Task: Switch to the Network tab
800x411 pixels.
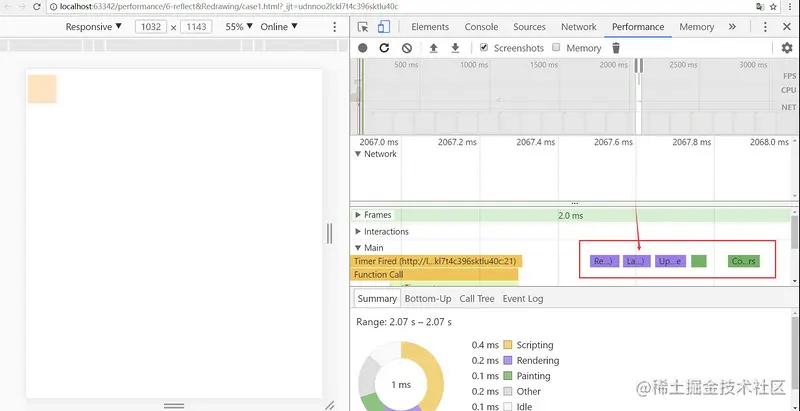Action: [x=579, y=27]
